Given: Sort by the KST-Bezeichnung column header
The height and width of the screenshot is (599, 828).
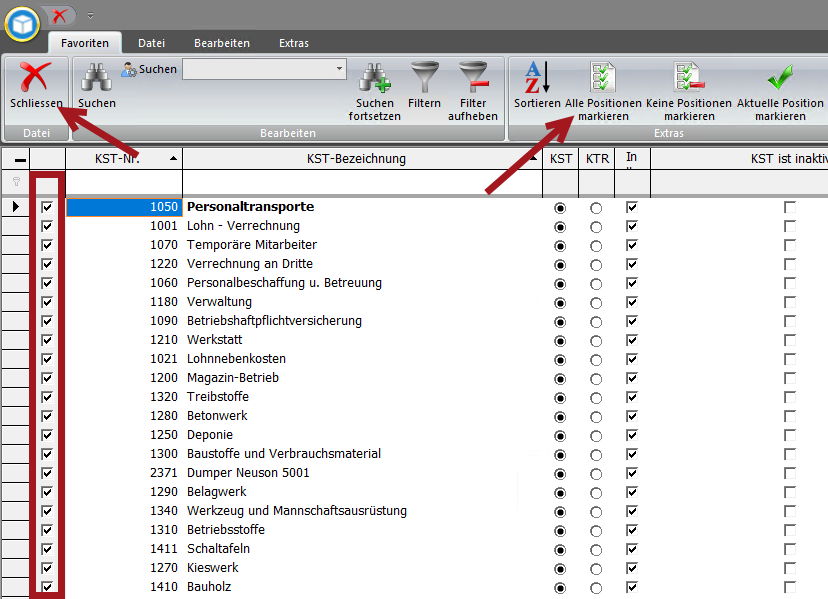Looking at the screenshot, I should [x=356, y=159].
